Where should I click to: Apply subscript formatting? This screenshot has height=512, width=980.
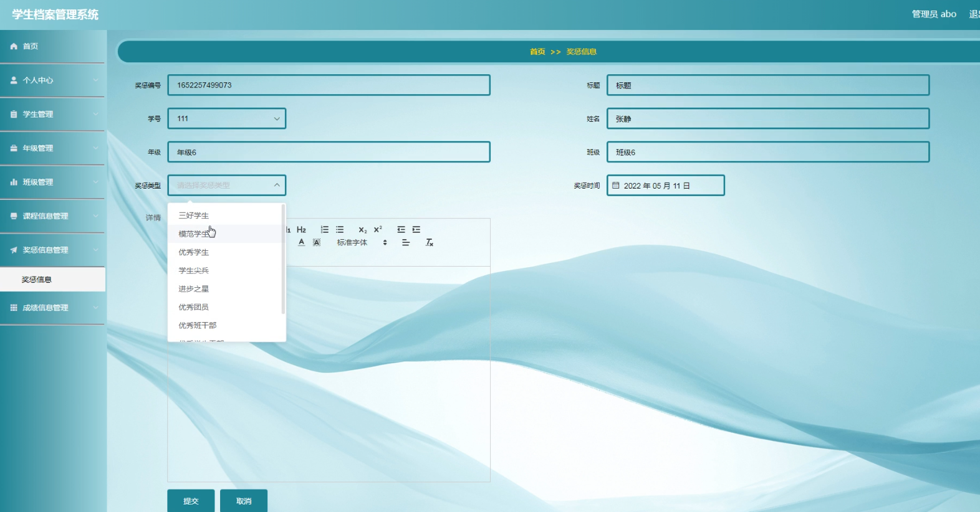pos(363,230)
